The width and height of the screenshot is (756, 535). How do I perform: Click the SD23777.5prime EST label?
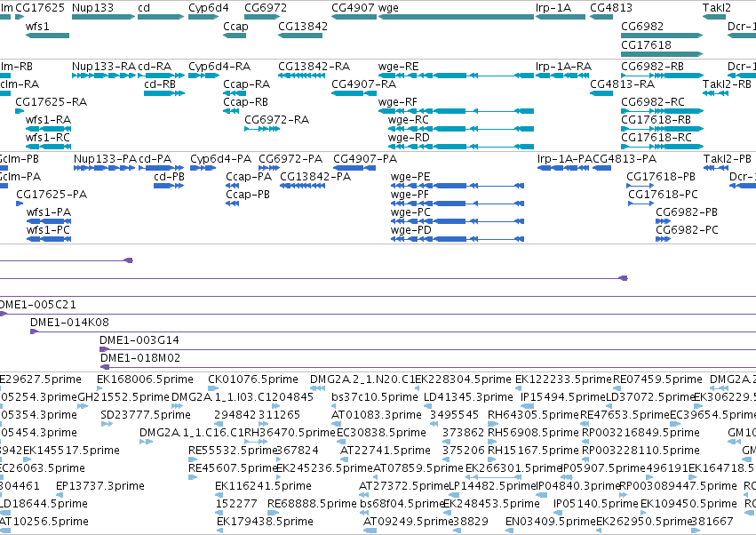point(146,415)
